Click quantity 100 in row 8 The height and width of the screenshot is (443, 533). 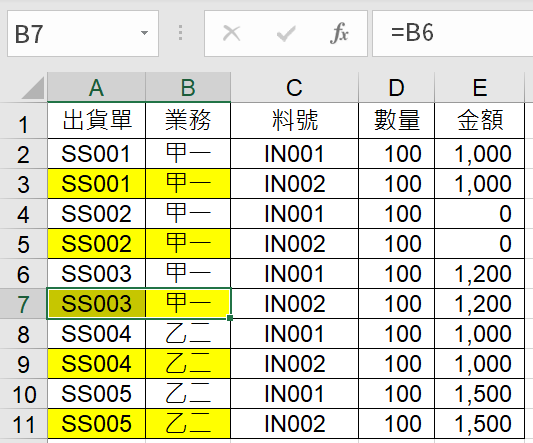click(x=396, y=334)
